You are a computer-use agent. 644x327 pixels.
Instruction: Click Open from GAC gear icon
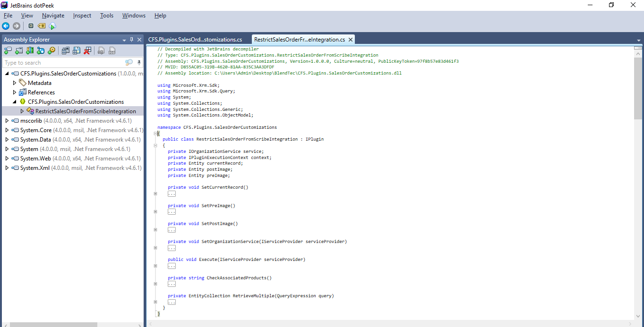52,50
